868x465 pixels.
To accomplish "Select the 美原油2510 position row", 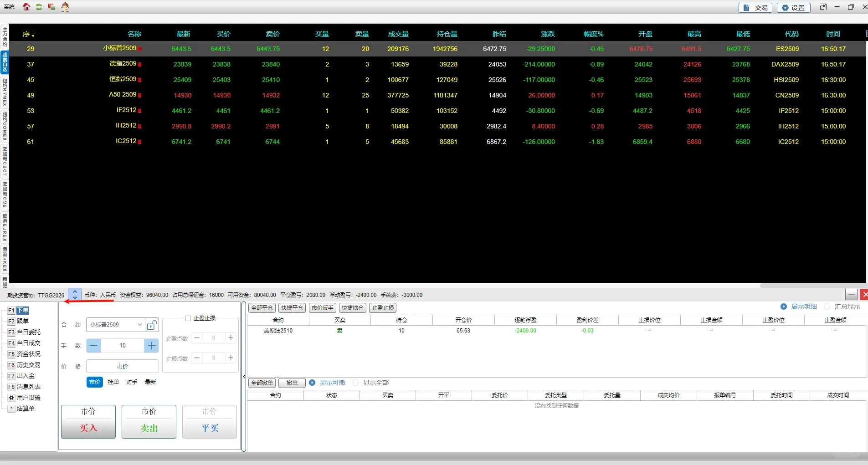I will point(556,331).
